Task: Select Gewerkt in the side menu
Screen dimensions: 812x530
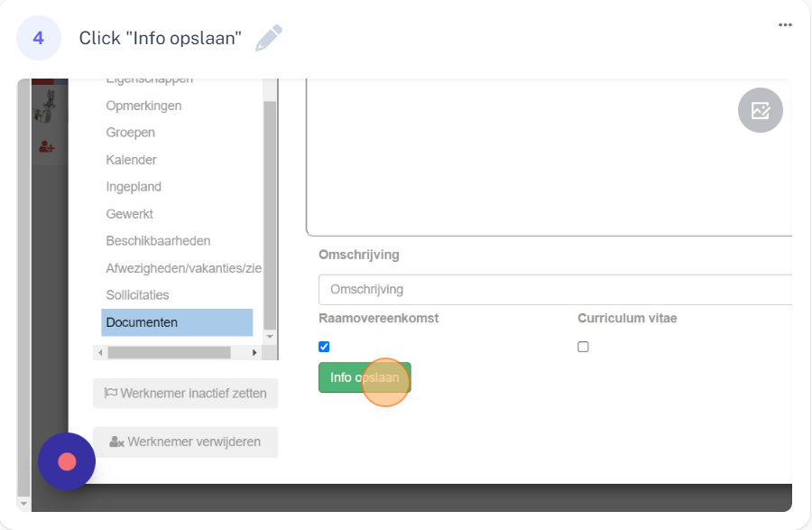Action: [129, 214]
